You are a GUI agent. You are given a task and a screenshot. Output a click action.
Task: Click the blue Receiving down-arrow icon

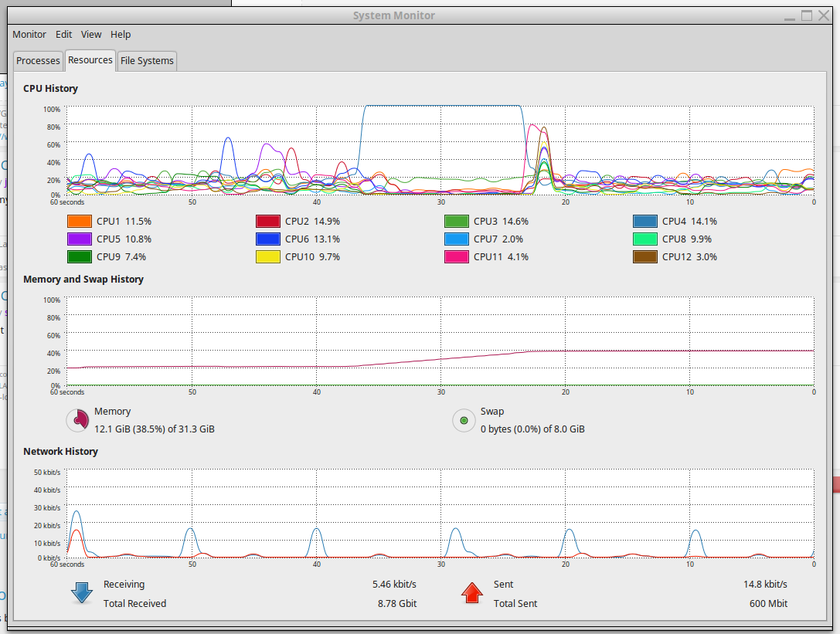coord(82,593)
